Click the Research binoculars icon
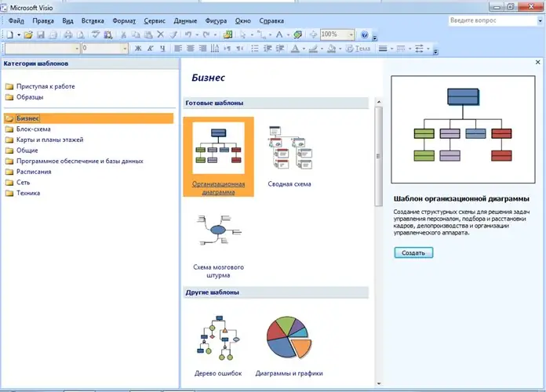 (x=108, y=34)
